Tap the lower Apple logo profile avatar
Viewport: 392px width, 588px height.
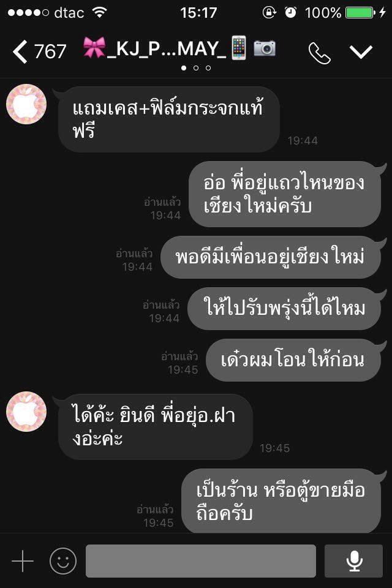[26, 412]
